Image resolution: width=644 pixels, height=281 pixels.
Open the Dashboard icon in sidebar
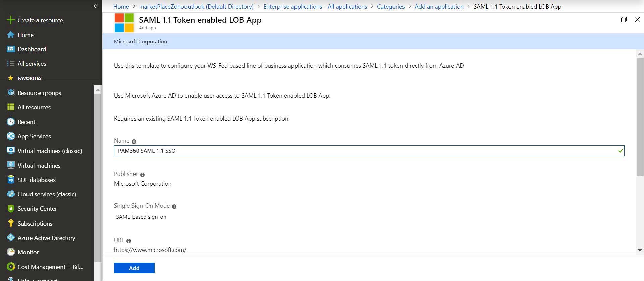pos(11,49)
